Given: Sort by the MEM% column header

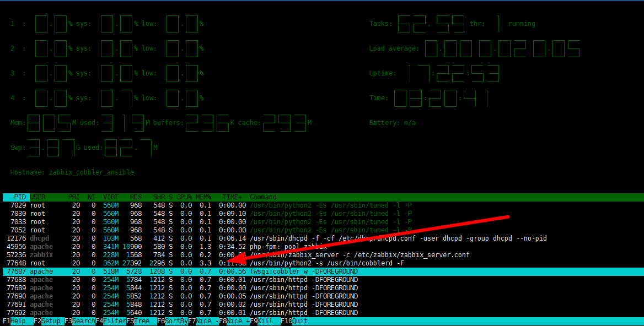Looking at the screenshot, I should click(203, 197).
